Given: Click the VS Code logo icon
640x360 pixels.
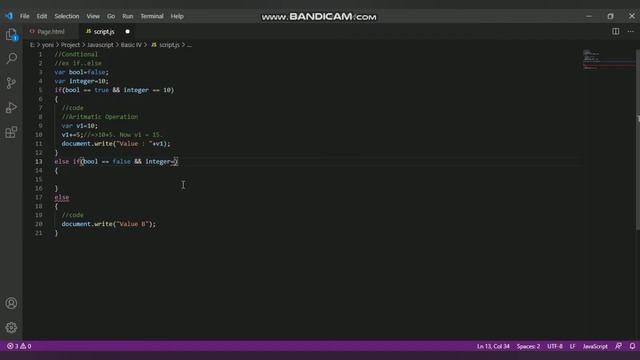Looking at the screenshot, I should pos(9,16).
